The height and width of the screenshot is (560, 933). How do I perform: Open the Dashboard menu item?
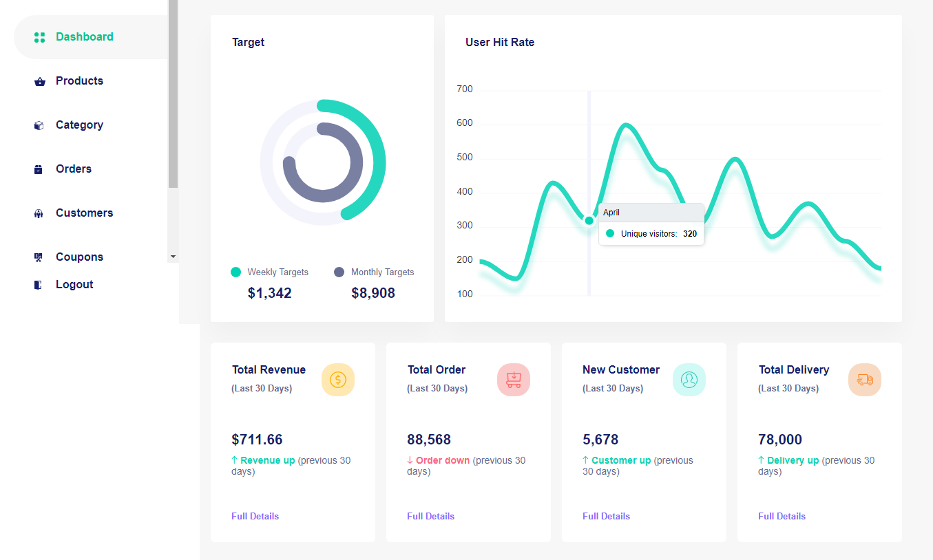coord(91,37)
